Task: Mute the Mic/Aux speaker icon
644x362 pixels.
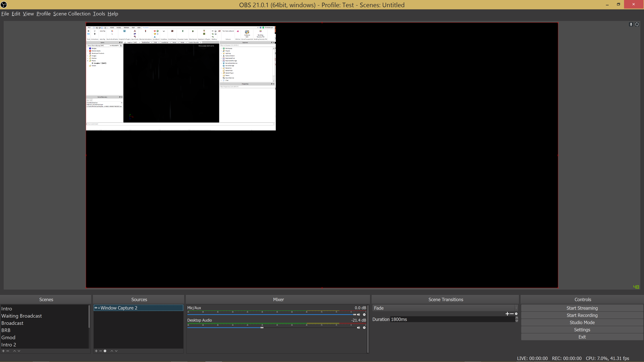Action: point(359,315)
